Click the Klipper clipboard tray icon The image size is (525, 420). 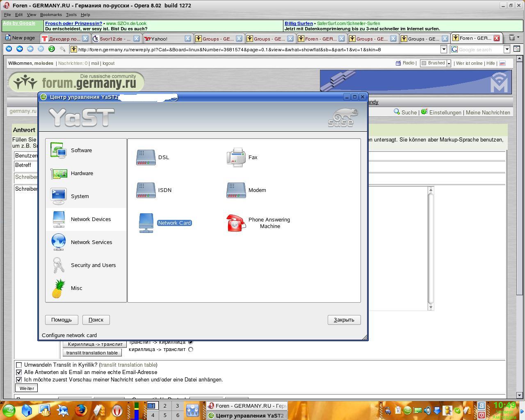pos(397,410)
